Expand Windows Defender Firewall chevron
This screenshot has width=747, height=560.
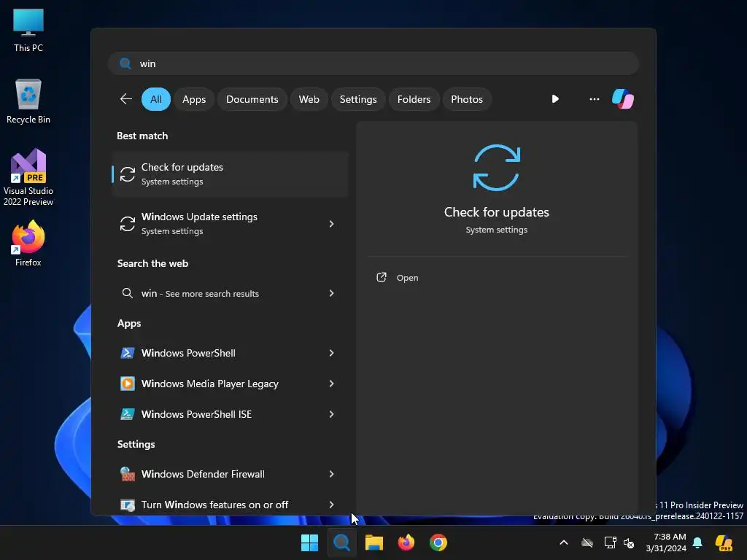pos(332,474)
